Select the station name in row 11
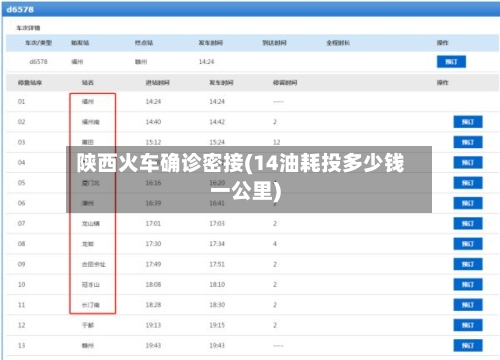The image size is (500, 360). tap(91, 305)
